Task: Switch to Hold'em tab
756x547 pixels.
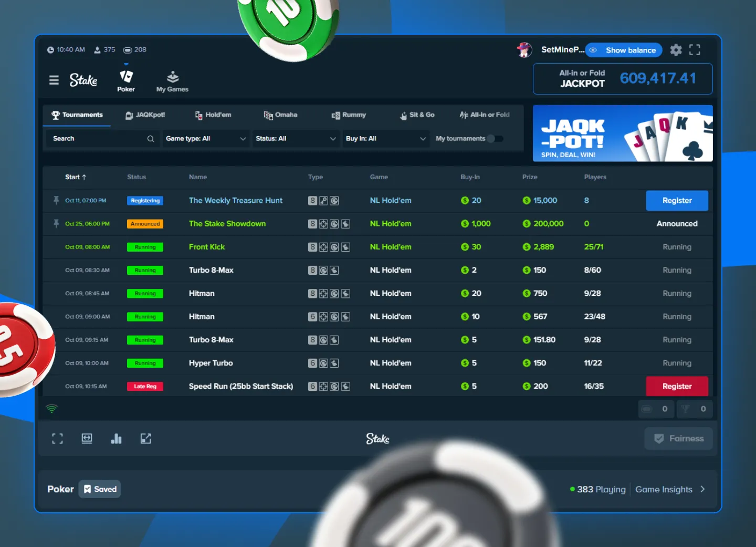Action: (x=213, y=115)
